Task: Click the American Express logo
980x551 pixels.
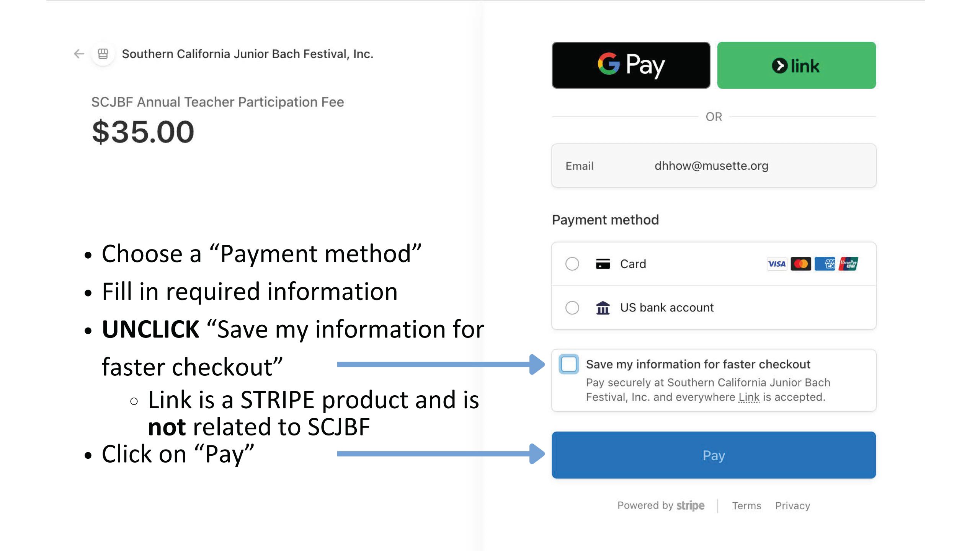Action: pos(825,264)
